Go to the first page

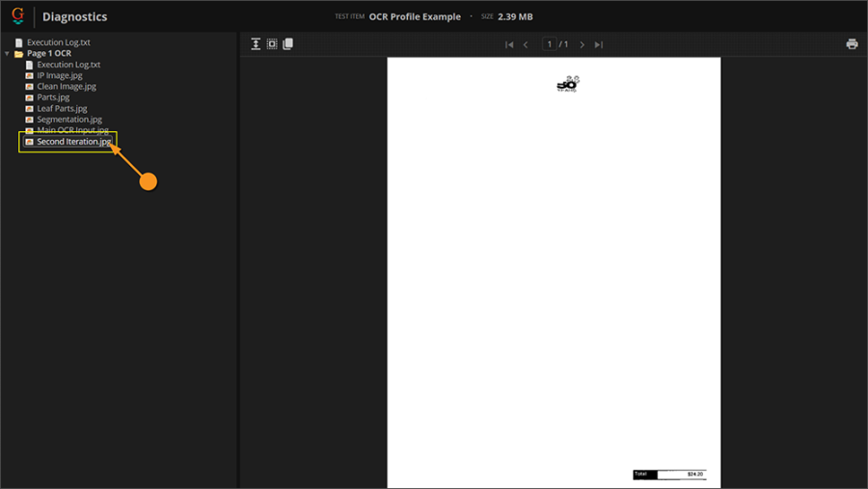[x=509, y=45]
